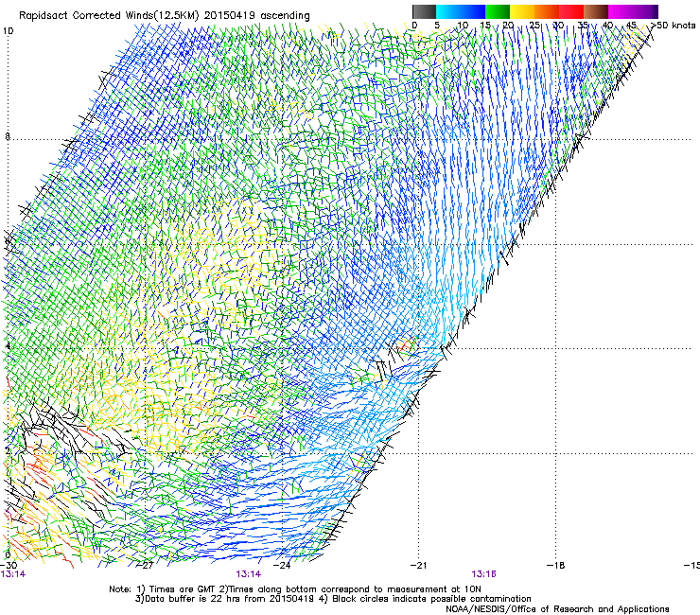Click the '-30' longitude axis label

(9, 565)
